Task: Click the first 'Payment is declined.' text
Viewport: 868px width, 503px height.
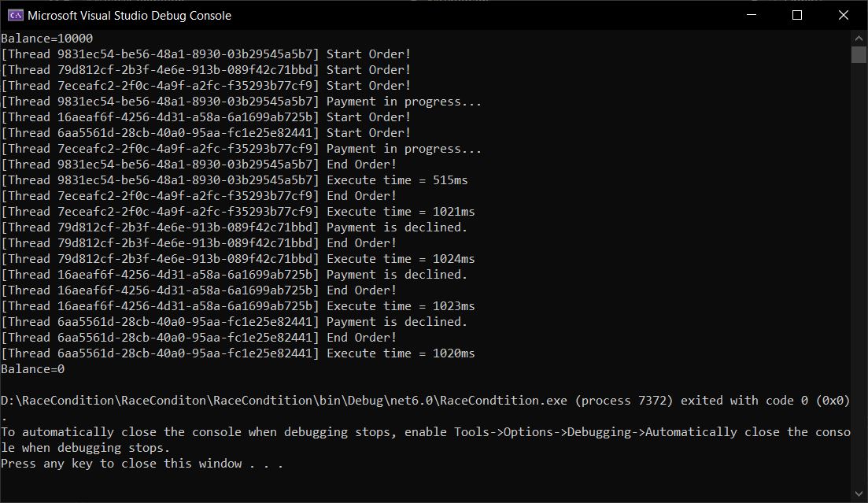Action: (397, 227)
